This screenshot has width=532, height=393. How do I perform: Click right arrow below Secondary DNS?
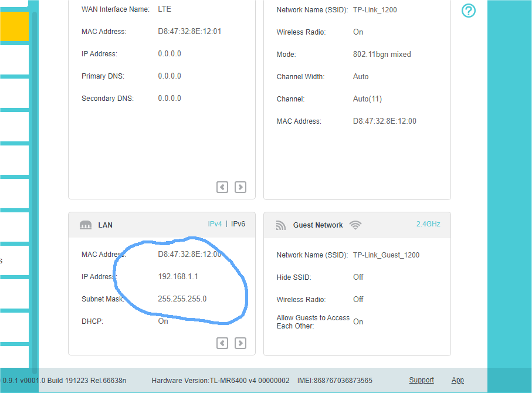pos(240,187)
